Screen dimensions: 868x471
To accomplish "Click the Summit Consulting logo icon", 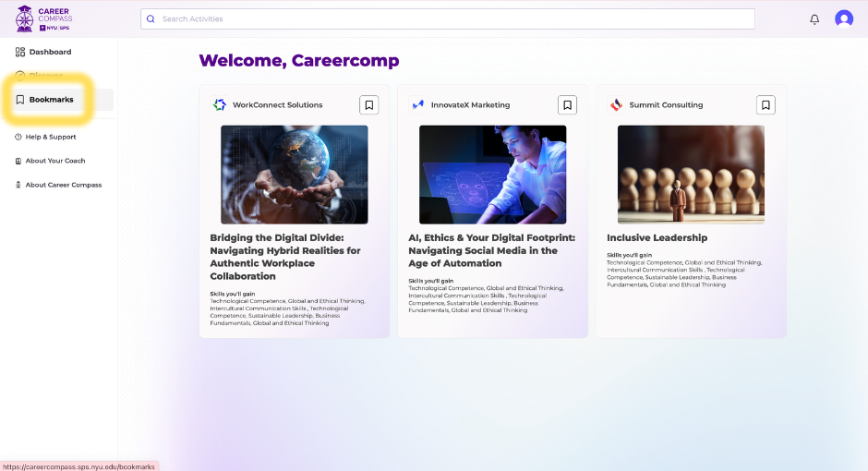I will click(617, 105).
